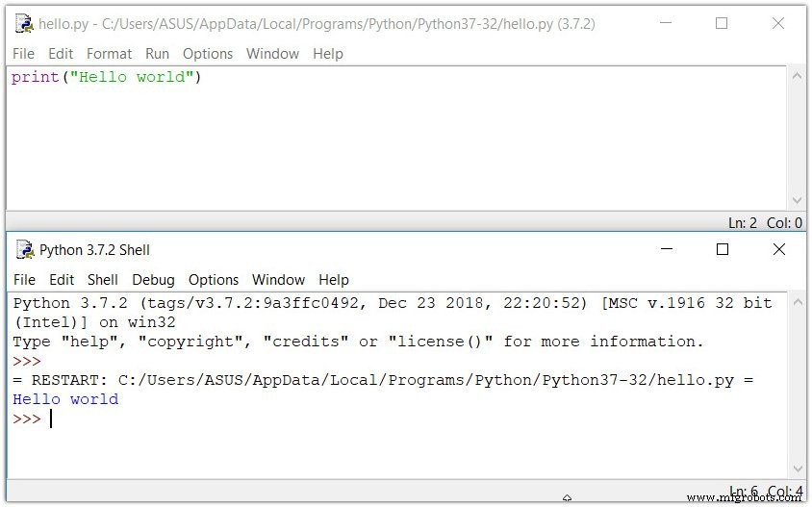Click the print keyword in the editor code

pyautogui.click(x=36, y=77)
